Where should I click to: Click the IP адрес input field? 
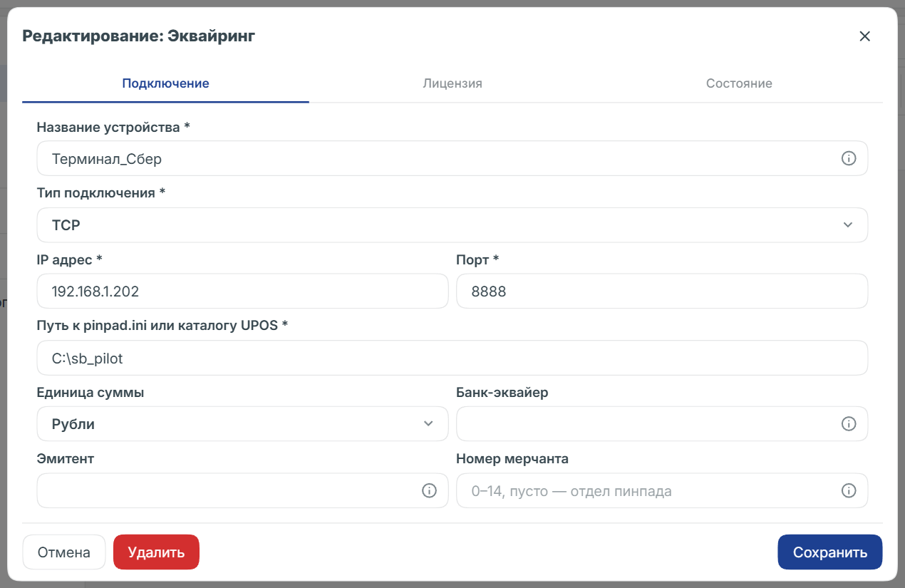tap(242, 292)
